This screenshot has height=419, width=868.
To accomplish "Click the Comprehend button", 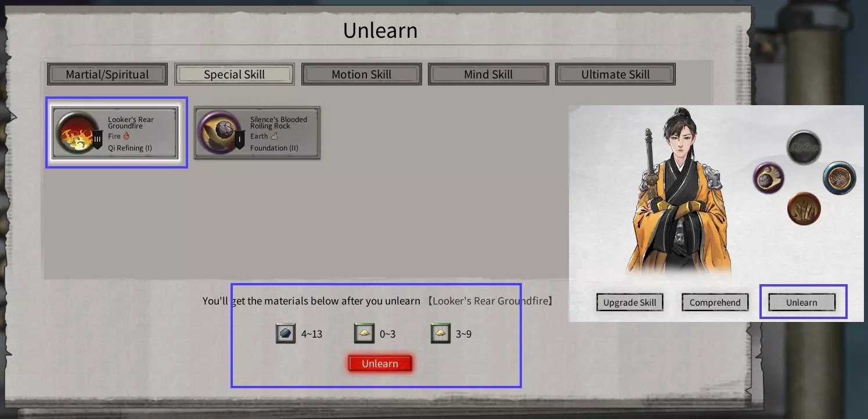I will tap(715, 302).
